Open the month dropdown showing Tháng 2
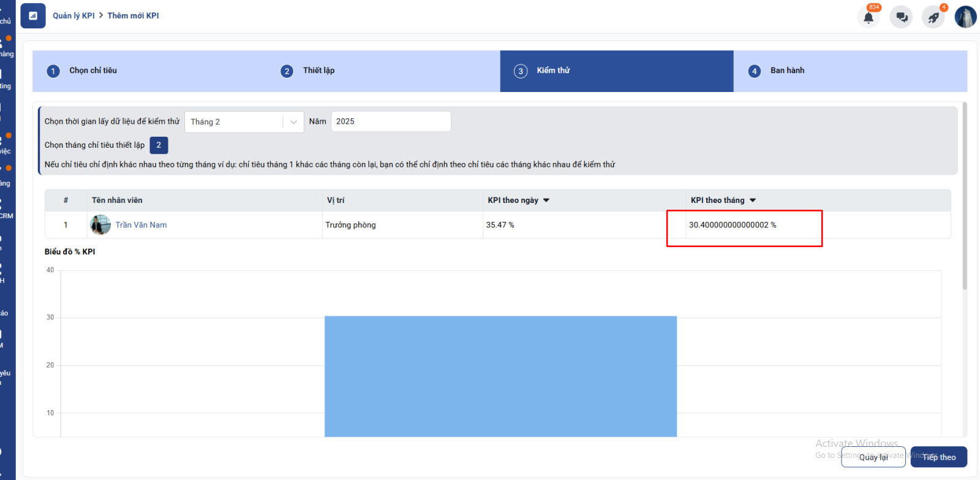Image resolution: width=980 pixels, height=480 pixels. tap(244, 122)
